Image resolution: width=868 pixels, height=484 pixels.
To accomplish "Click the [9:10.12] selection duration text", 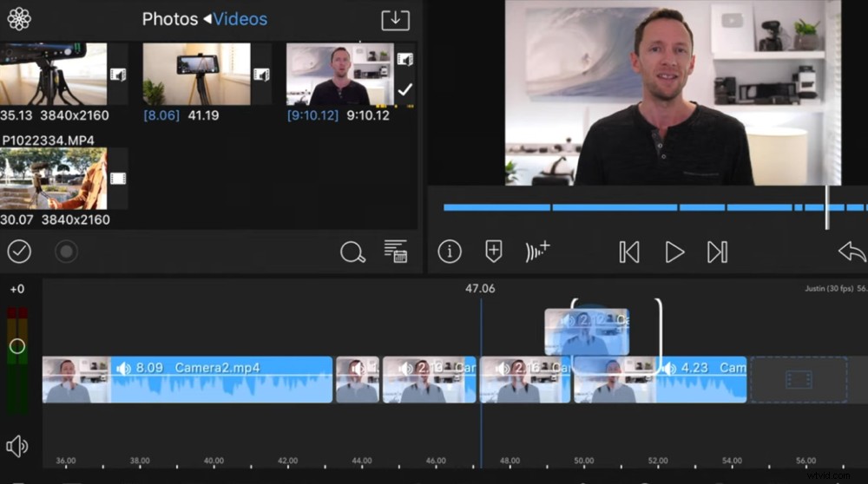I will point(312,115).
